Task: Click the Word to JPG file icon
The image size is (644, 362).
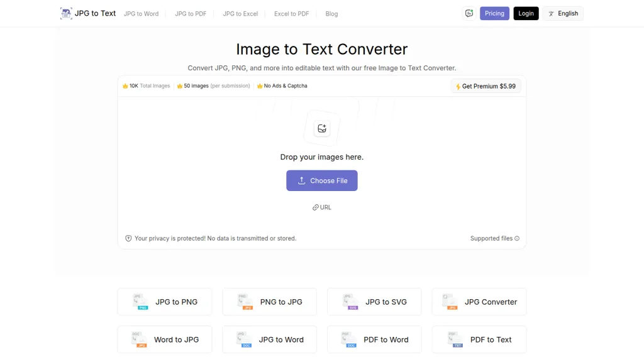Action: tap(139, 340)
